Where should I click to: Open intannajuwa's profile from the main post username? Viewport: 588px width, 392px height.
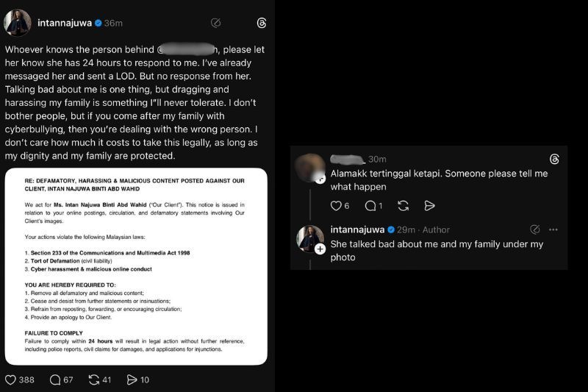pyautogui.click(x=65, y=23)
